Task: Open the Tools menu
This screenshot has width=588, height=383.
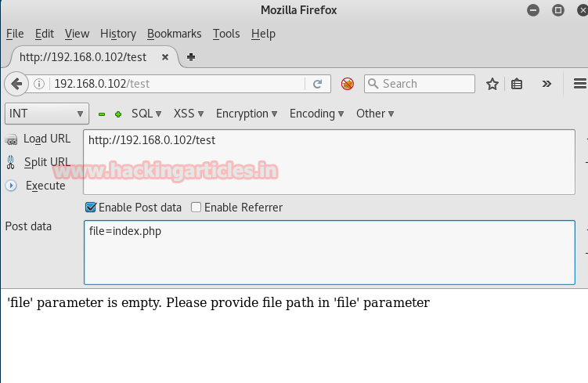Action: click(226, 34)
